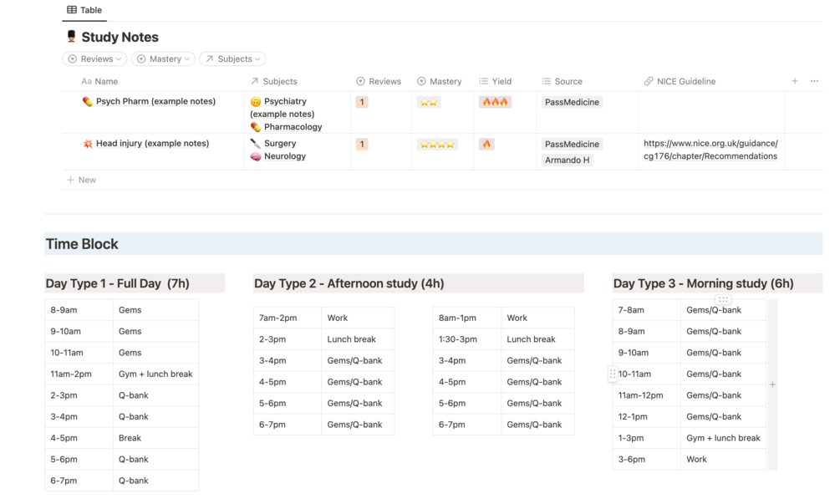Click the Mastery column header
This screenshot has width=840, height=504.
tap(440, 81)
